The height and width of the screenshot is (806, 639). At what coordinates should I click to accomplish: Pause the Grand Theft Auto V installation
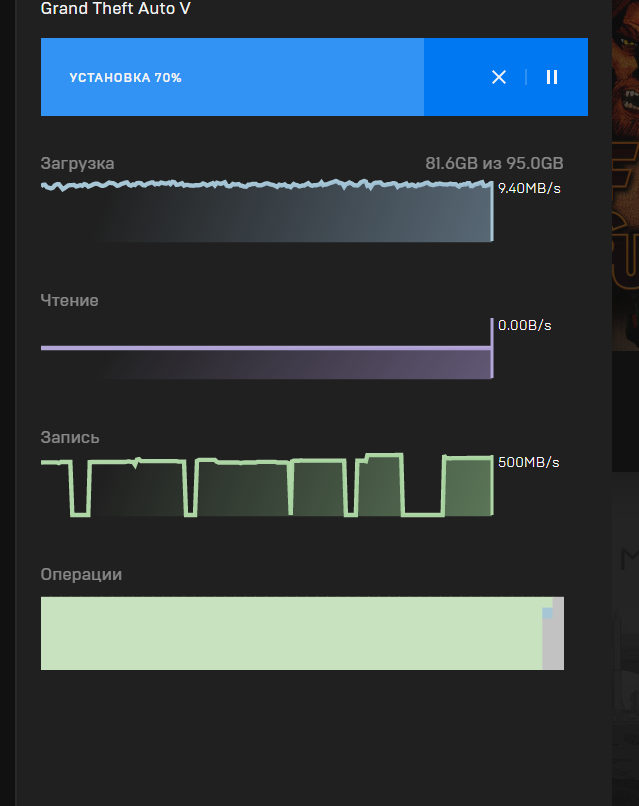point(552,77)
